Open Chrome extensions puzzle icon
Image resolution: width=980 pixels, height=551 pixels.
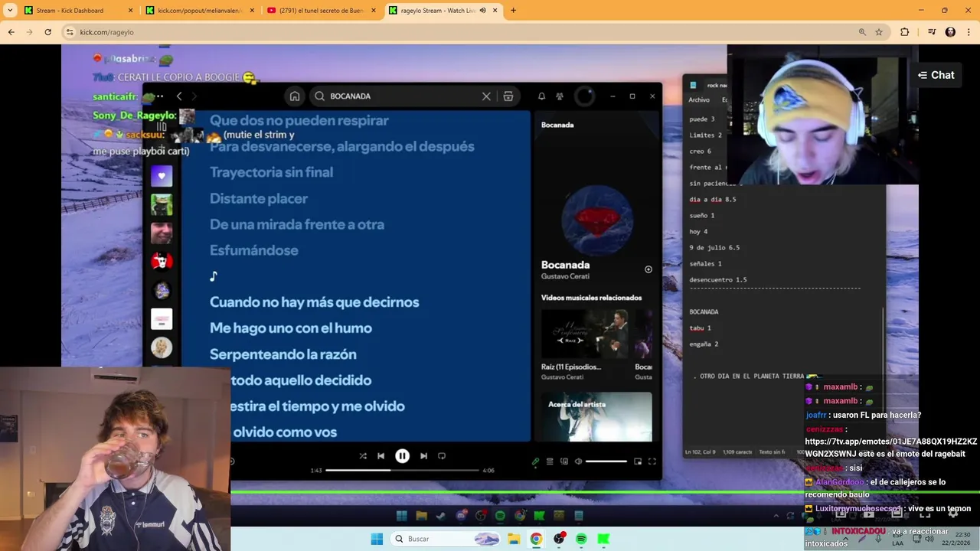905,32
